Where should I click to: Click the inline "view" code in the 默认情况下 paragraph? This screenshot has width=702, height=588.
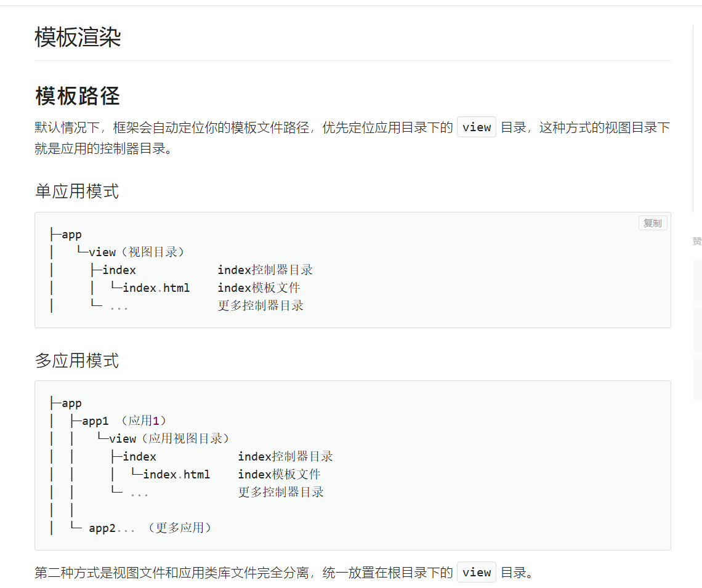[x=477, y=127]
